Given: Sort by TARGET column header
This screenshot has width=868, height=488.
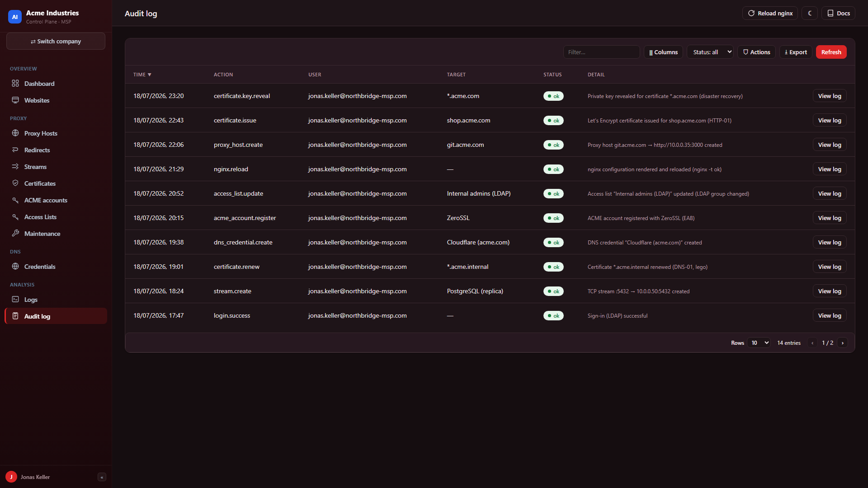Looking at the screenshot, I should pyautogui.click(x=456, y=75).
